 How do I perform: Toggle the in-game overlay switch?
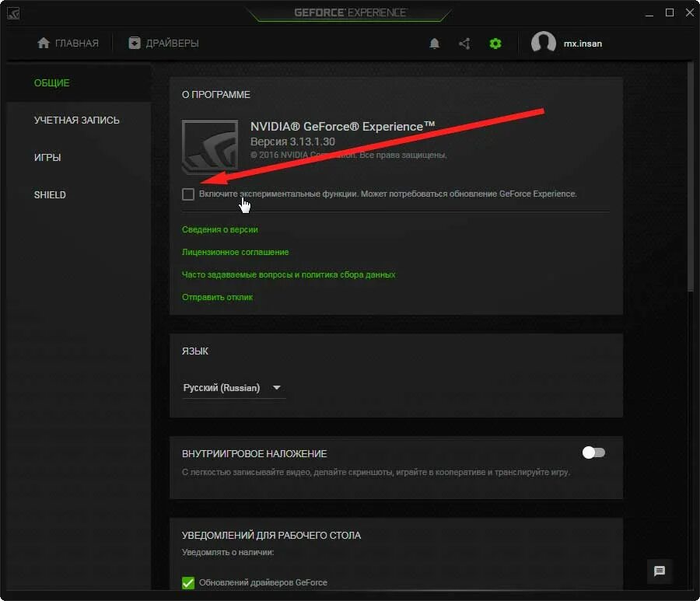pos(593,452)
